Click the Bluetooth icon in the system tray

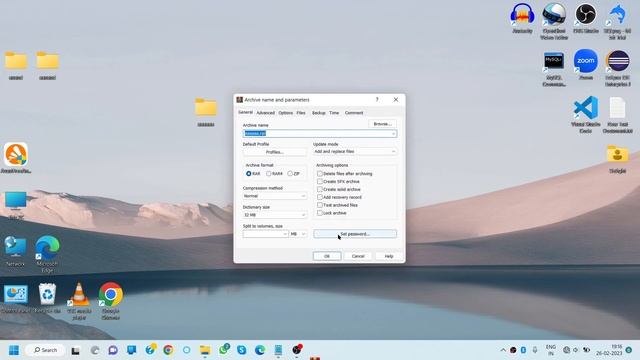[x=523, y=350]
